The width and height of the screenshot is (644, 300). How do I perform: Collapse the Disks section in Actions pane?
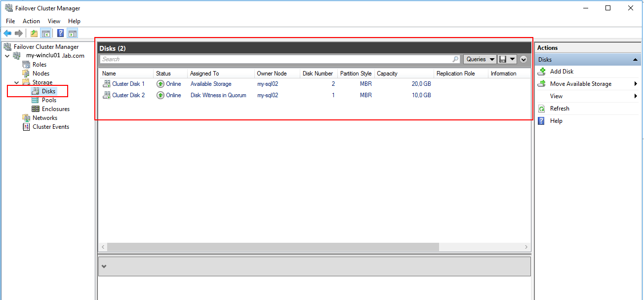click(x=635, y=60)
